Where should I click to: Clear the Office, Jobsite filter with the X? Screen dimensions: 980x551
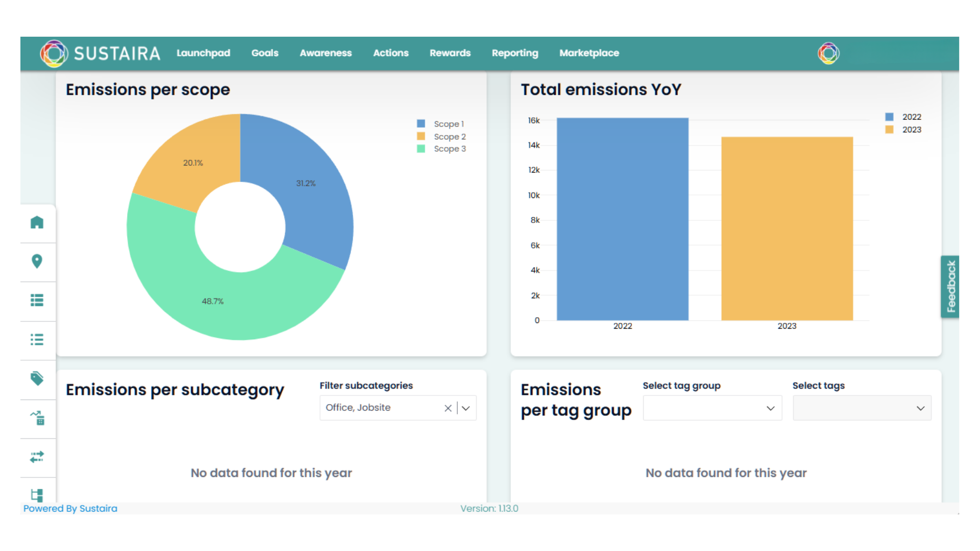[x=448, y=408]
